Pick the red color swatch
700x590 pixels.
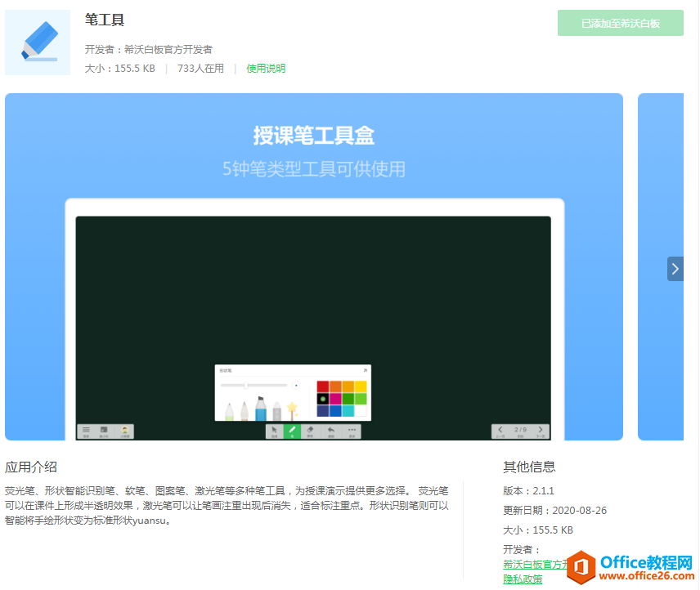tap(323, 386)
